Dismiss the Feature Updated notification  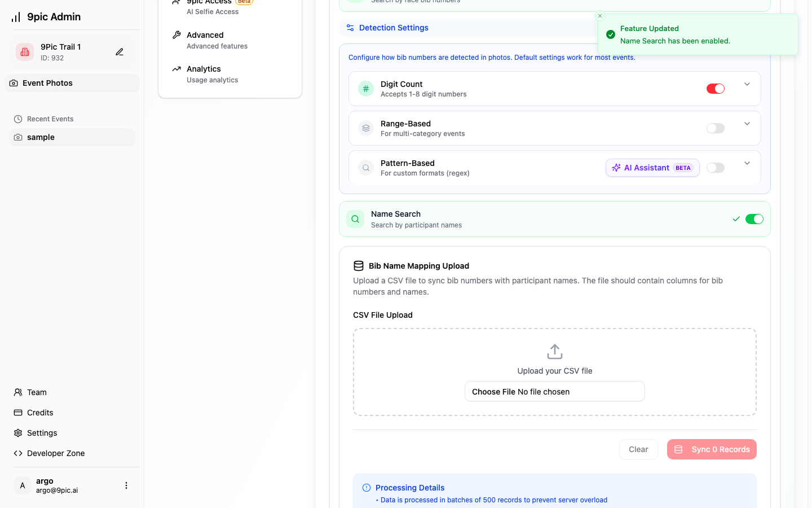tap(600, 16)
